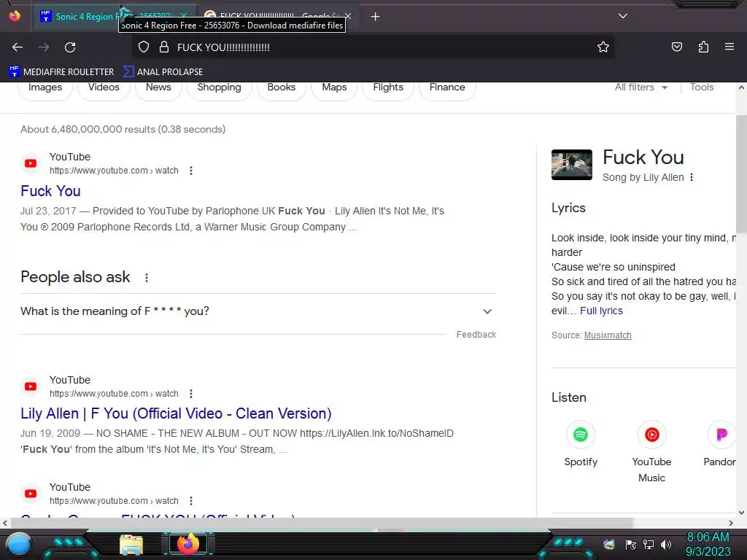Viewport: 747px width, 560px height.
Task: Open People also ask options menu
Action: click(147, 278)
